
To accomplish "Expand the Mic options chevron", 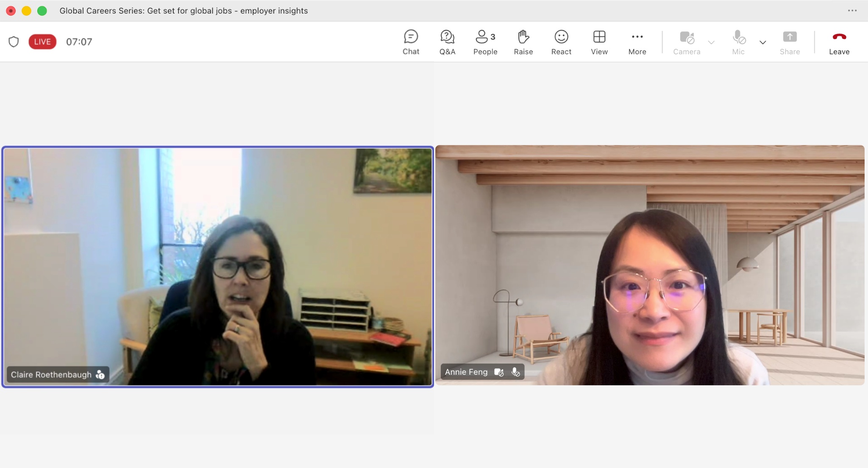I will coord(762,42).
